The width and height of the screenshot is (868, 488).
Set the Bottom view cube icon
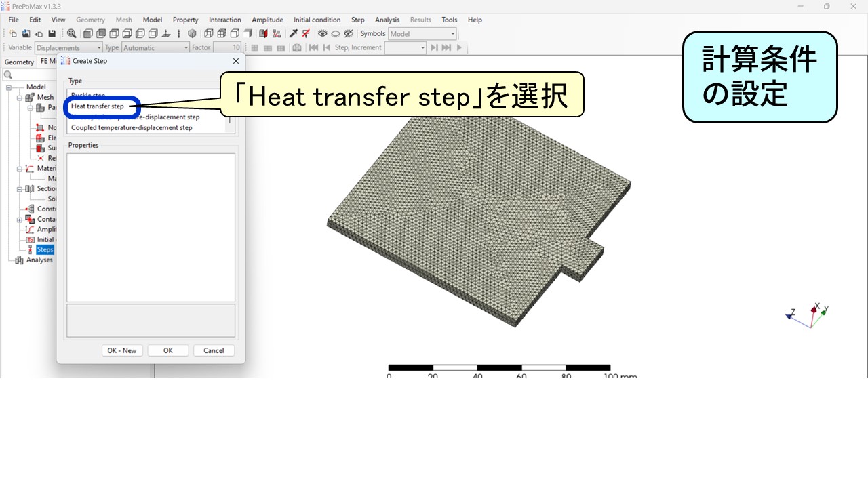[127, 33]
